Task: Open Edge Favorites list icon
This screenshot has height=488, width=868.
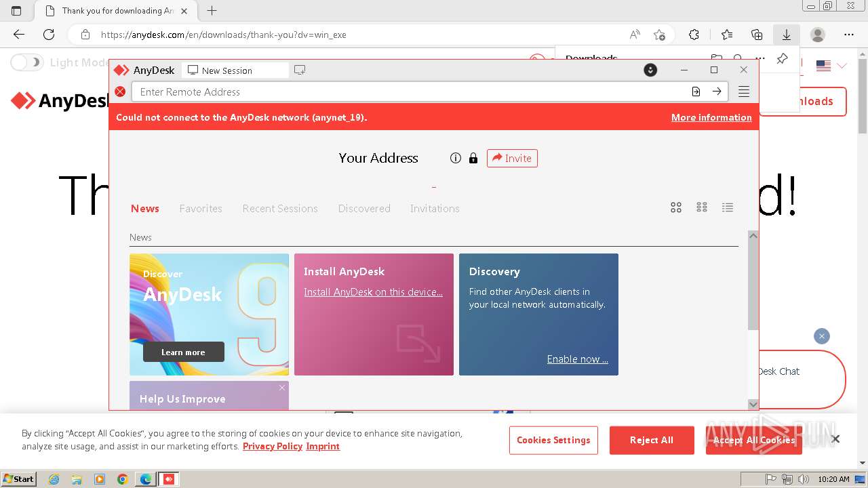Action: (x=727, y=35)
